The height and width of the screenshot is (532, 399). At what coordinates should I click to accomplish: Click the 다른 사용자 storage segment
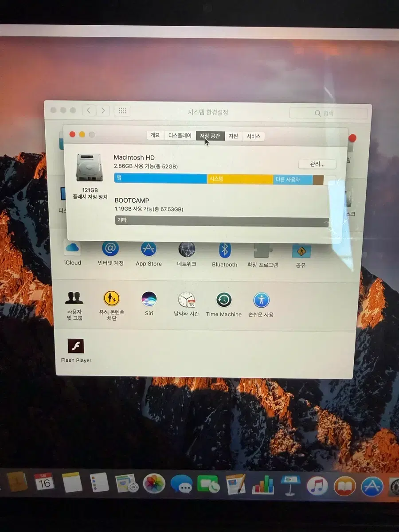293,180
